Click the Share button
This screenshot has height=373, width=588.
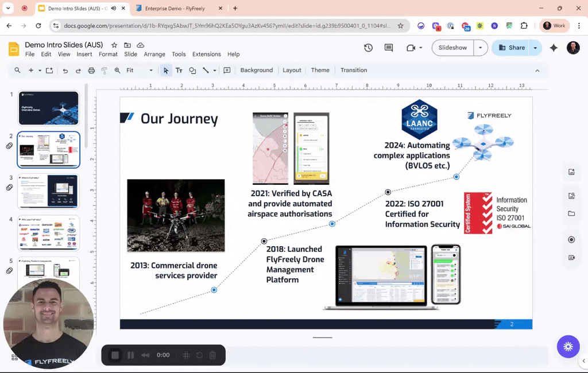click(512, 48)
